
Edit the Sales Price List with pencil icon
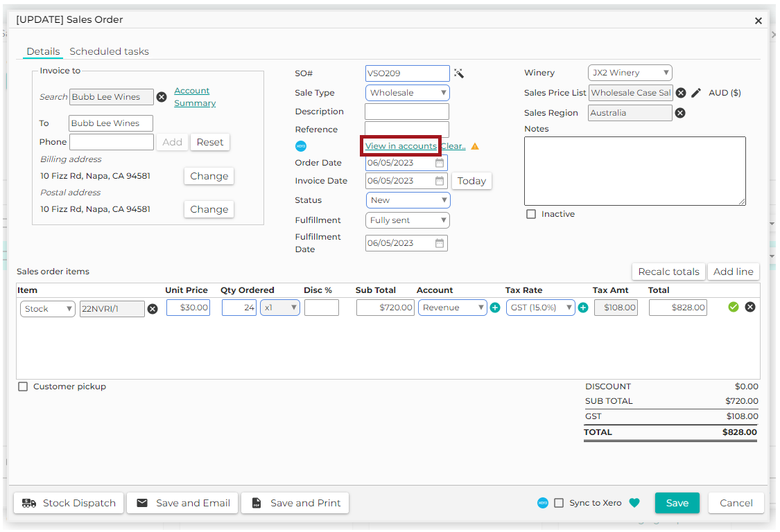coord(696,93)
